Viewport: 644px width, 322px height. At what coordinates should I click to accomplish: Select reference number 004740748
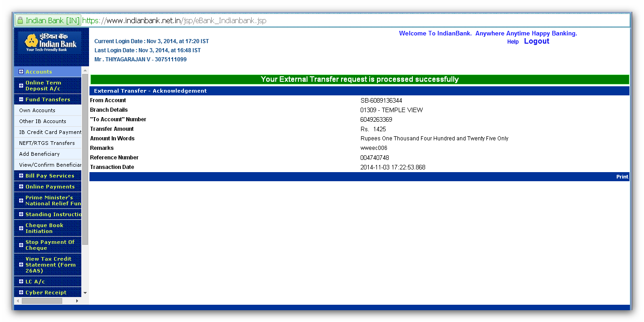coord(375,158)
